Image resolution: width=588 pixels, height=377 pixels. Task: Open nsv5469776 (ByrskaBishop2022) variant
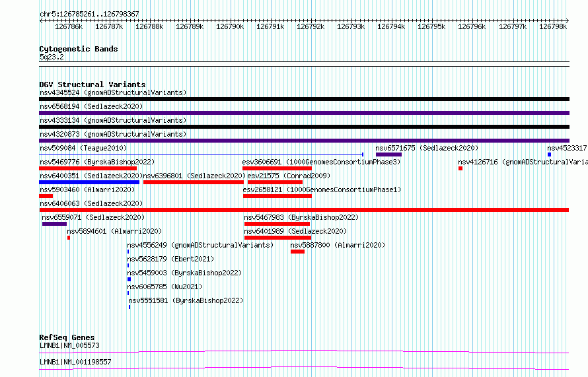97,162
